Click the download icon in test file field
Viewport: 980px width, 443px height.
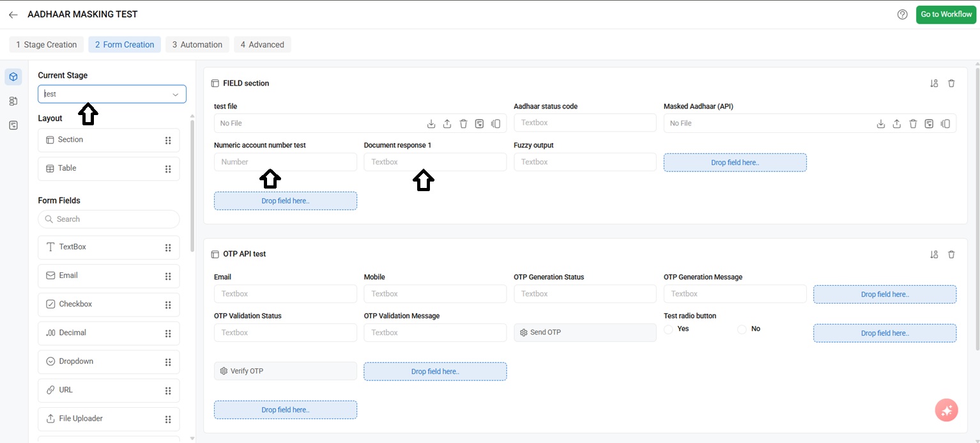pos(431,123)
